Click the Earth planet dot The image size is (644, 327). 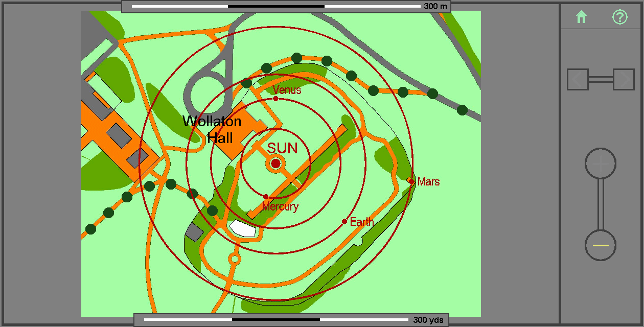pyautogui.click(x=344, y=221)
